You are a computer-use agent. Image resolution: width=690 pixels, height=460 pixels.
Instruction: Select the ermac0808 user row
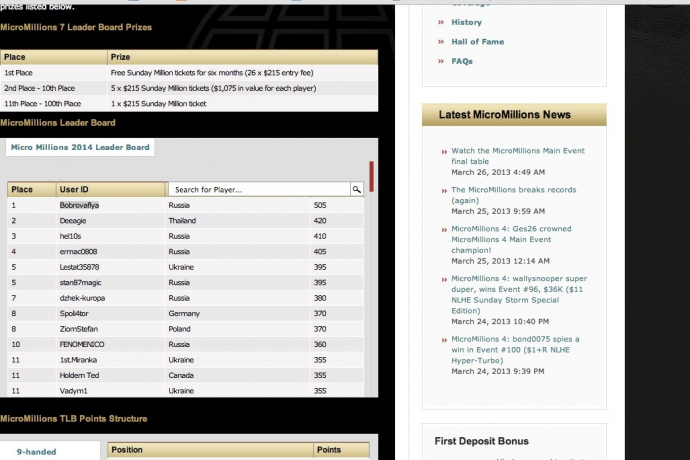pos(185,251)
